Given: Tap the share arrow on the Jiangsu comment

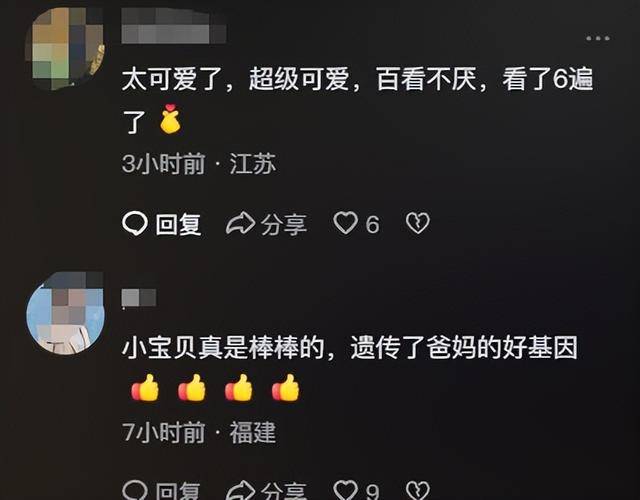Looking at the screenshot, I should [x=240, y=223].
